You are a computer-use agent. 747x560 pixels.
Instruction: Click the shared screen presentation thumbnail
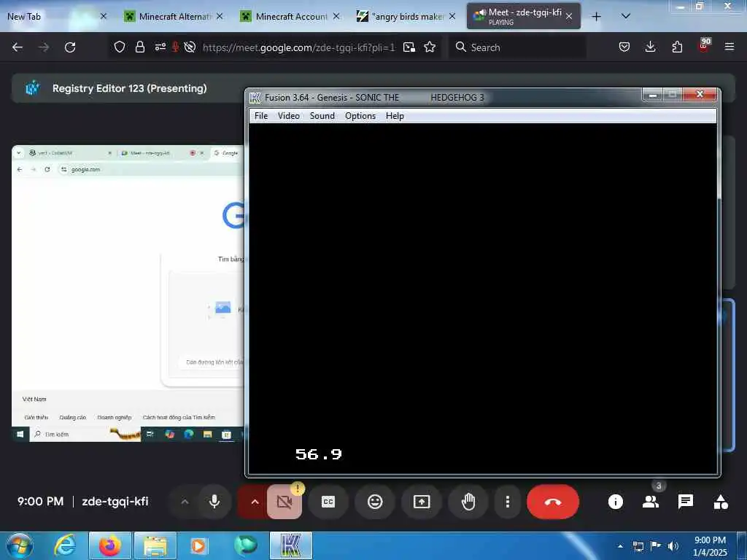point(128,293)
